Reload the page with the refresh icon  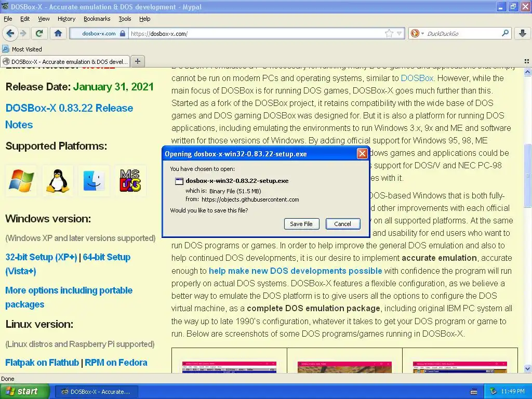click(x=39, y=33)
